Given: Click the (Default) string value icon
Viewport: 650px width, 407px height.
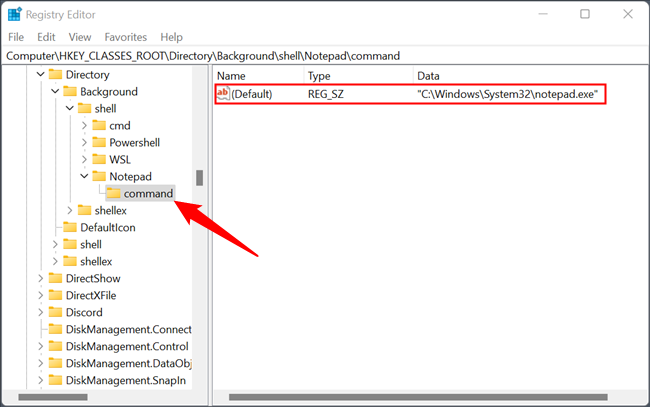Looking at the screenshot, I should coord(223,94).
